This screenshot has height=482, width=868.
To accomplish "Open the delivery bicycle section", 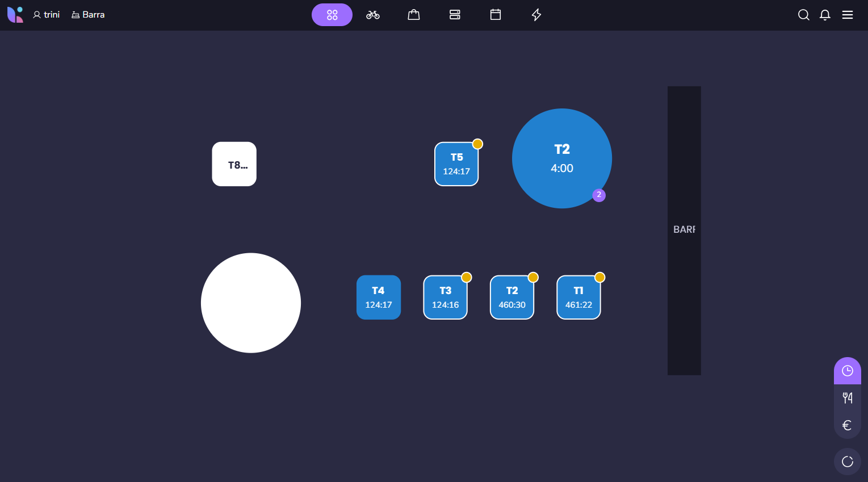I will [373, 15].
